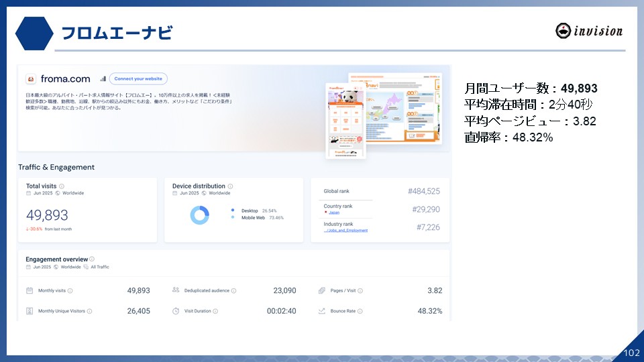Open the Jobs_and_Employment industry link
644x362 pixels.
click(346, 230)
